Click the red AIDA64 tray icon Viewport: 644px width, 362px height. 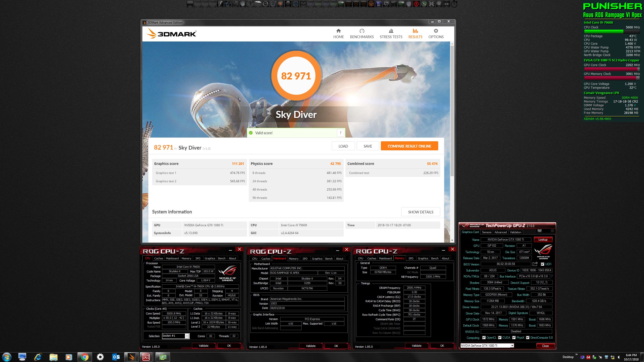588,357
